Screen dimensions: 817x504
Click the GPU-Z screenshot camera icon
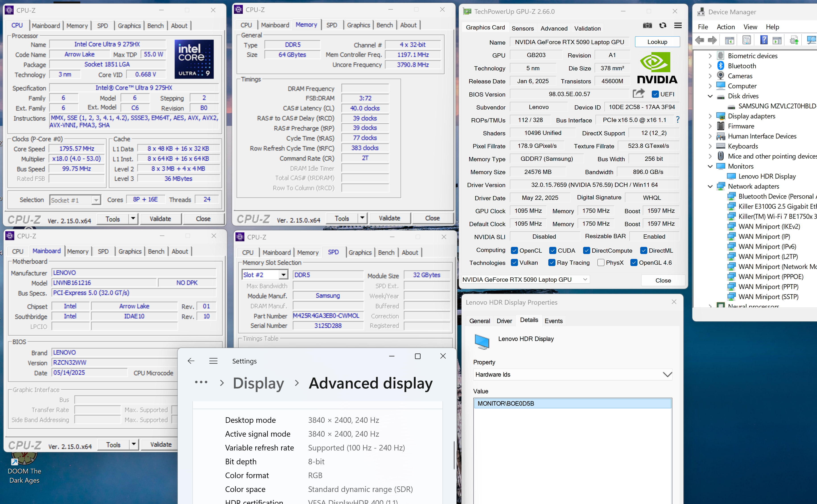click(647, 25)
